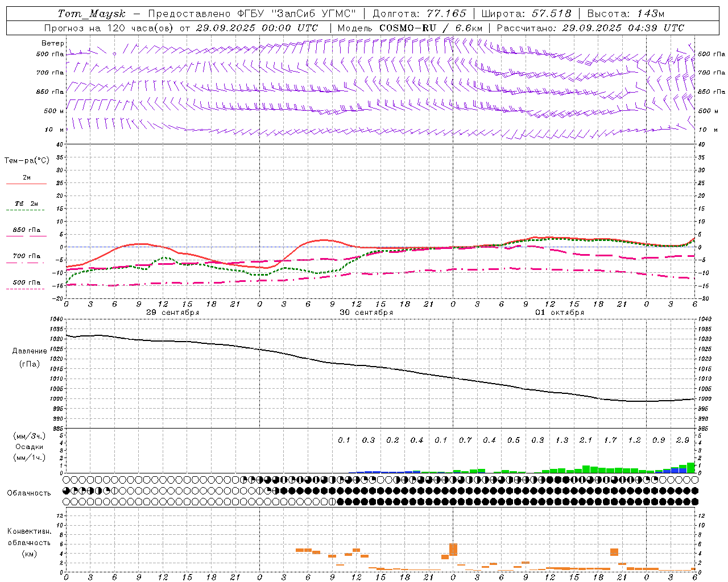728x582 pixels.
Task: Click the "(гПа)" unit under Давление
Action: [29, 364]
